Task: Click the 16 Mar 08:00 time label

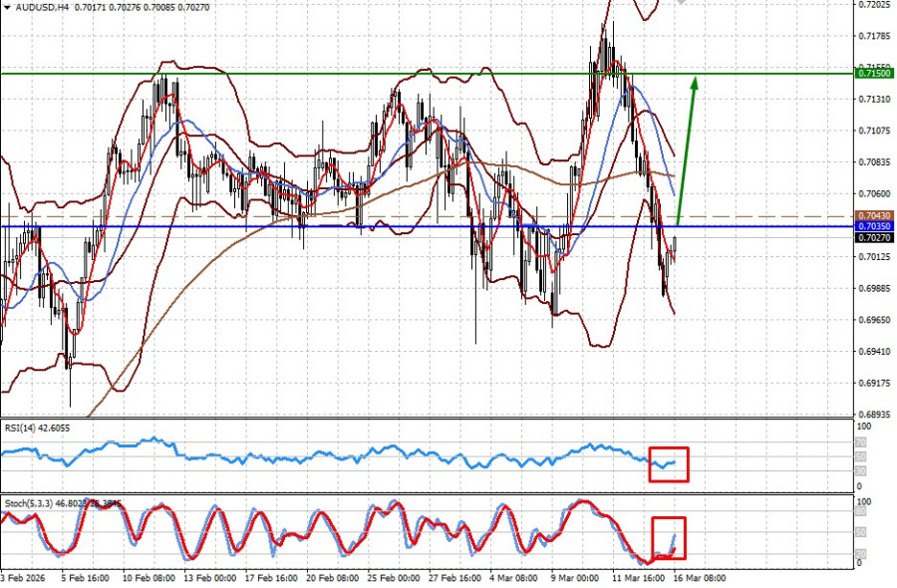Action: 699,578
